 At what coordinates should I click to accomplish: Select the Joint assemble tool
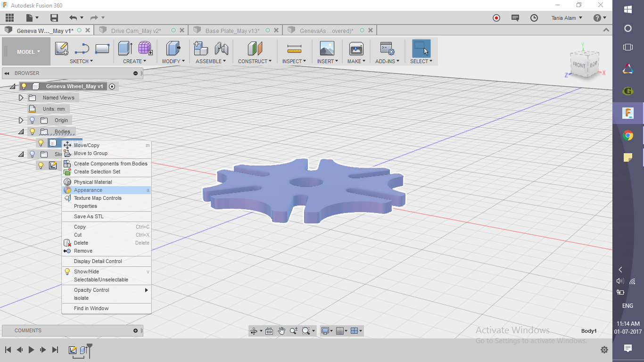pos(222,49)
